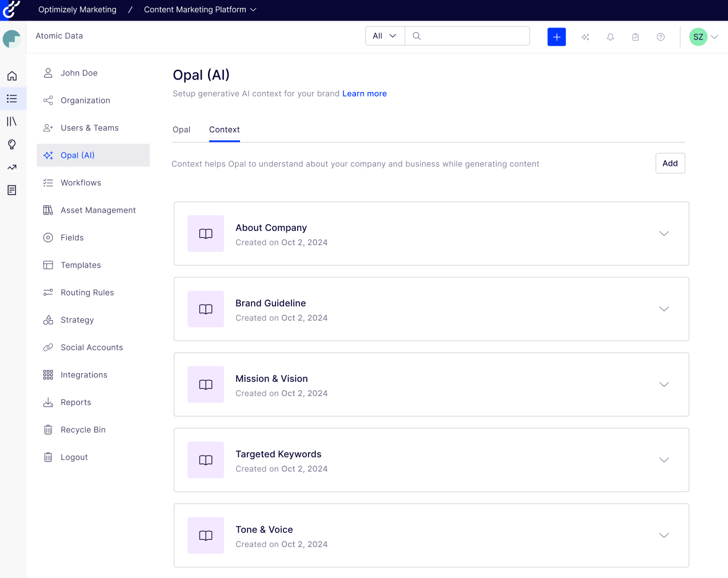Click the blue plus create button
The image size is (728, 578).
click(x=557, y=37)
